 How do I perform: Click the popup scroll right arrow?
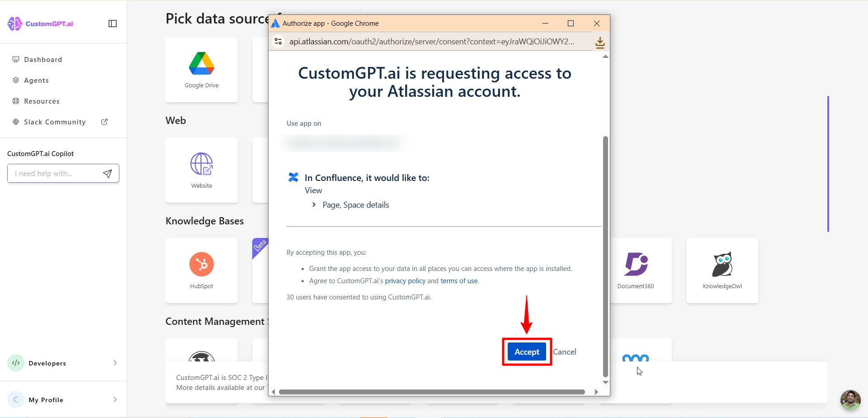click(x=596, y=392)
